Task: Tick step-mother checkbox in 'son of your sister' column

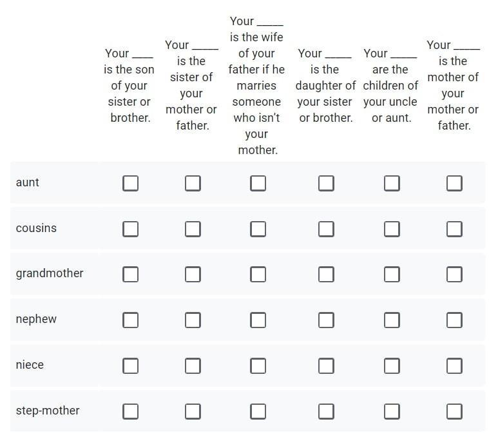Action: click(x=130, y=411)
